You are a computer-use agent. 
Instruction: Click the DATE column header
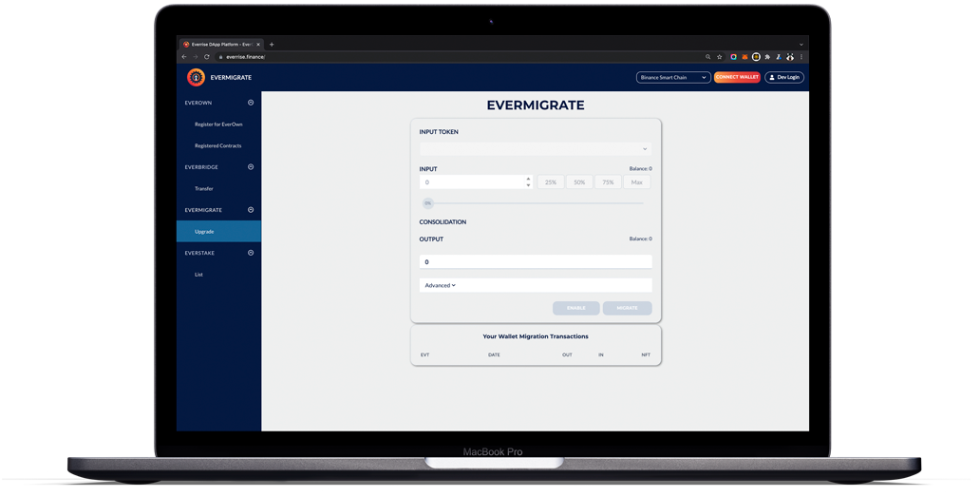click(x=494, y=355)
